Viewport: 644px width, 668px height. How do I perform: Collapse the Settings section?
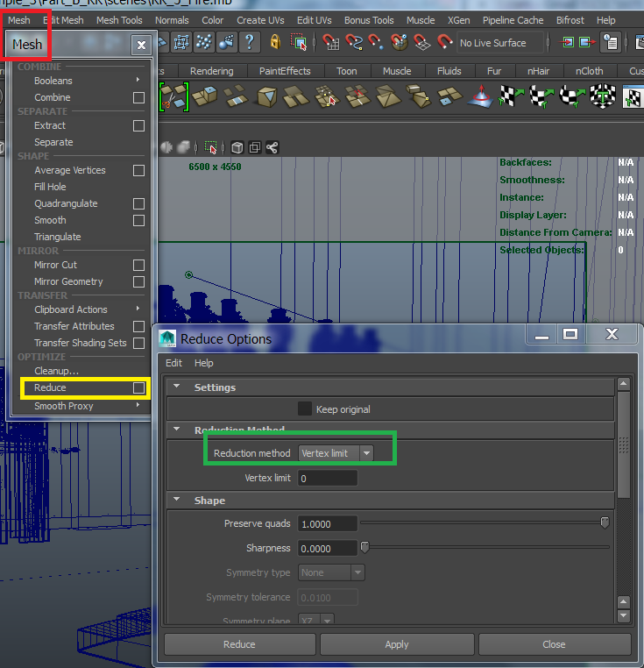pos(177,387)
